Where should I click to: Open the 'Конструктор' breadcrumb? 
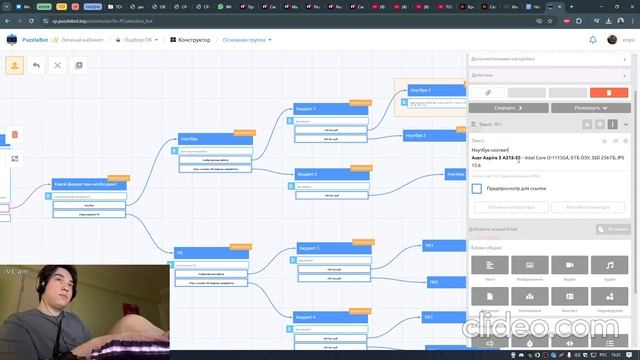pyautogui.click(x=190, y=40)
